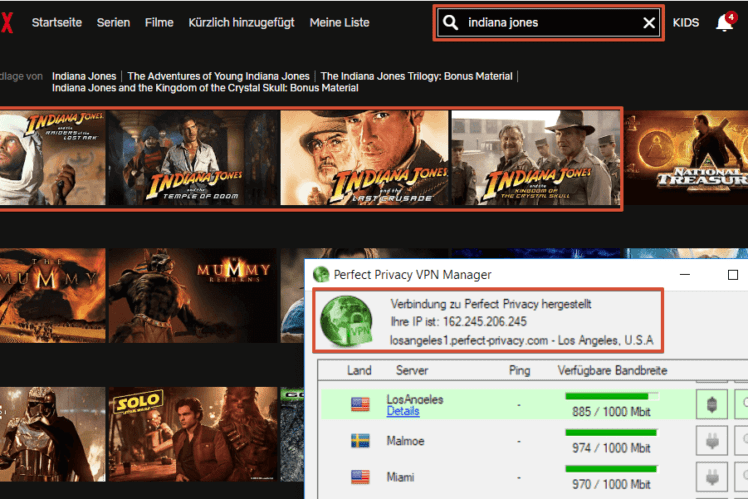
Task: Click inside the 'indiana jones' search field
Action: point(549,22)
